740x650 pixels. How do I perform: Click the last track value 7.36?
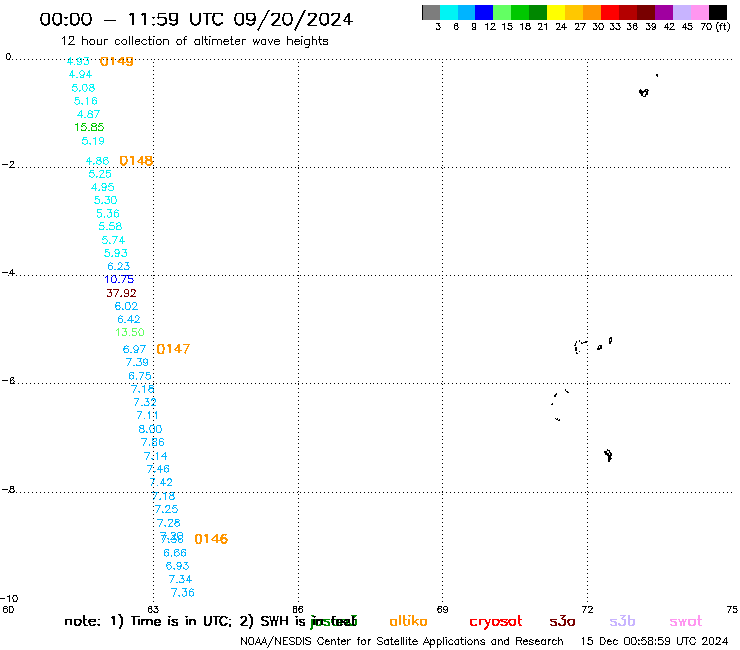click(x=183, y=593)
